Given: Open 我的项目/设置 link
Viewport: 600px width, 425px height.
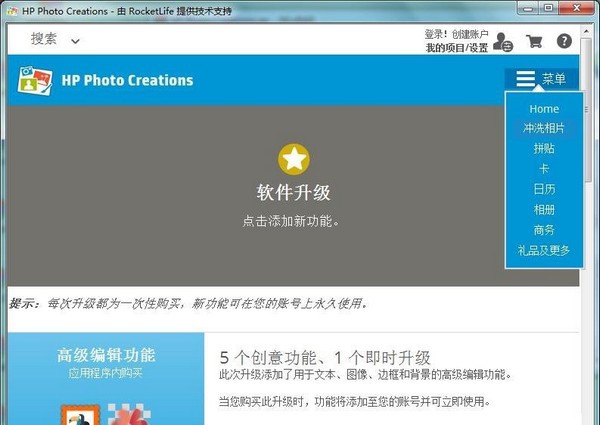Looking at the screenshot, I should click(457, 48).
